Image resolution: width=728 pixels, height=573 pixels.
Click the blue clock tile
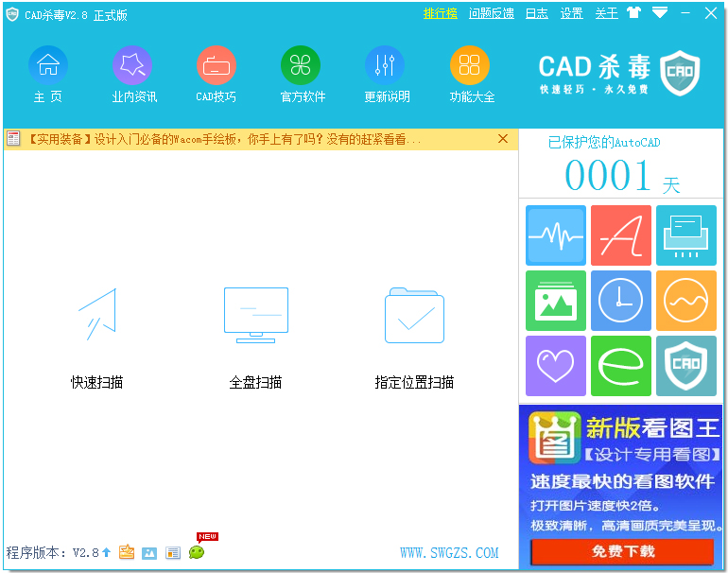point(621,301)
